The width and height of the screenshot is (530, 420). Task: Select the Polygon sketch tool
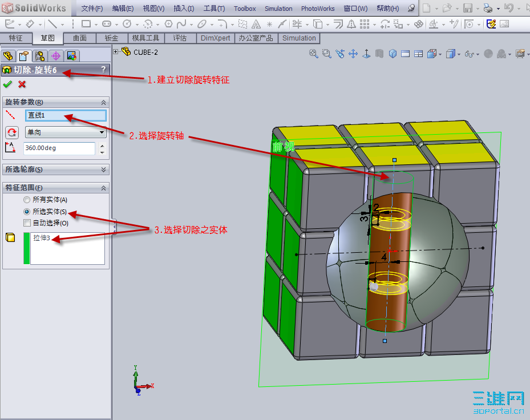pyautogui.click(x=168, y=24)
